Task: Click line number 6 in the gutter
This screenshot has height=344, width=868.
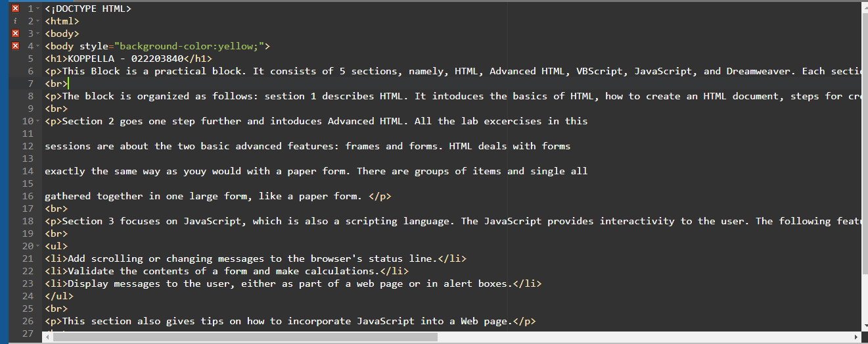Action: 30,71
